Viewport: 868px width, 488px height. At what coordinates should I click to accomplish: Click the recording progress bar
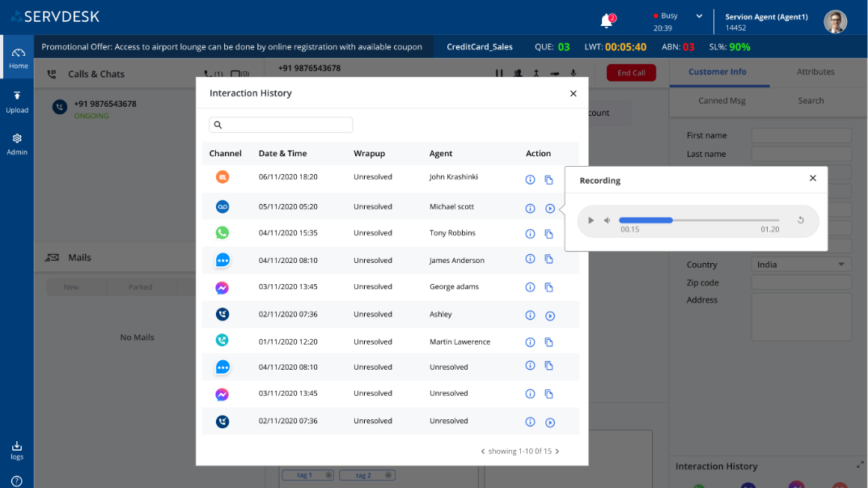[699, 220]
